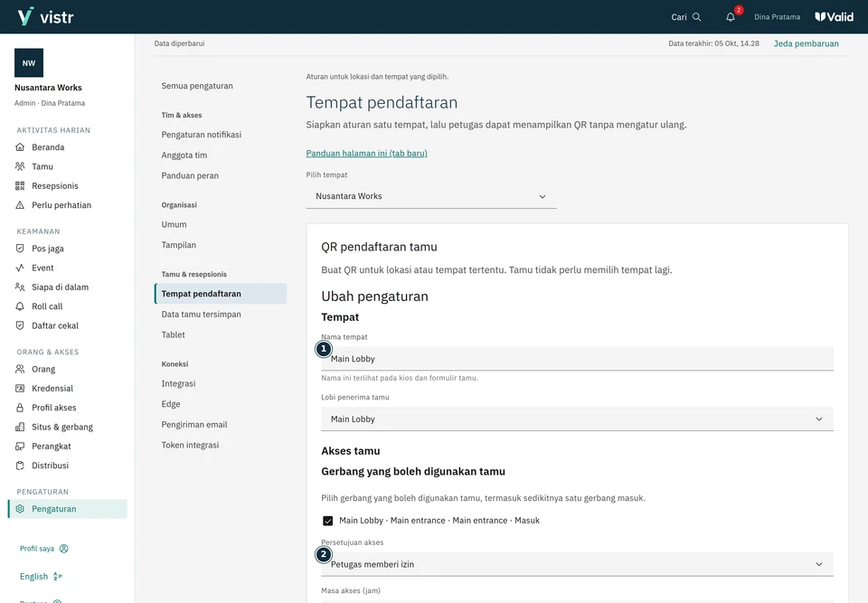The width and height of the screenshot is (868, 603).
Task: Click the Tamu visitors icon
Action: pos(20,166)
